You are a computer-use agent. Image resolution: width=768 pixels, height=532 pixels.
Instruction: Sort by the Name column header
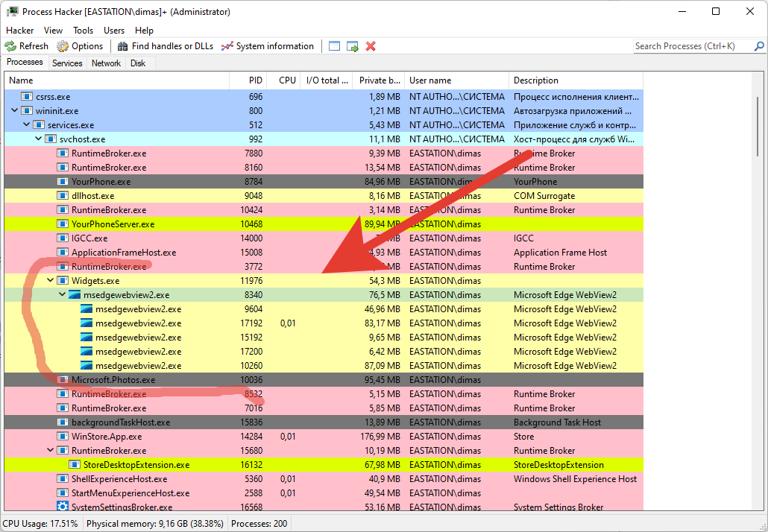click(x=116, y=80)
